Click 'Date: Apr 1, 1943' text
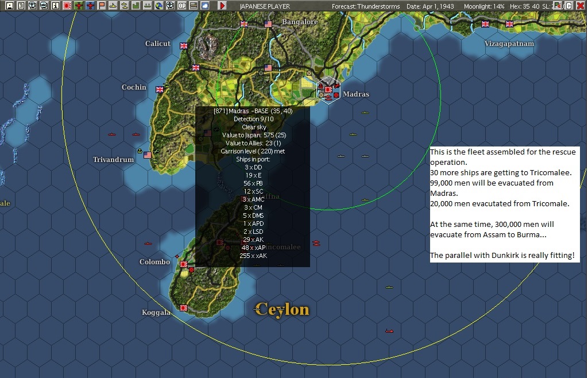Screen dimensions: 588x378 [x=430, y=6]
